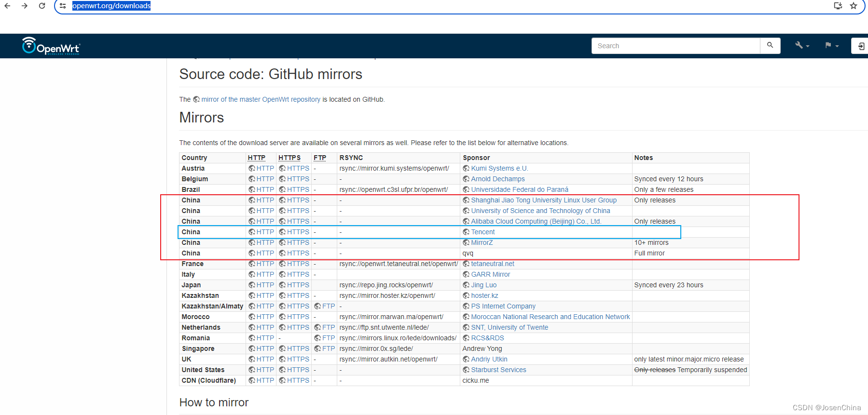This screenshot has height=415, width=868.
Task: Open the HTTPS mirror for Brazil
Action: 298,189
